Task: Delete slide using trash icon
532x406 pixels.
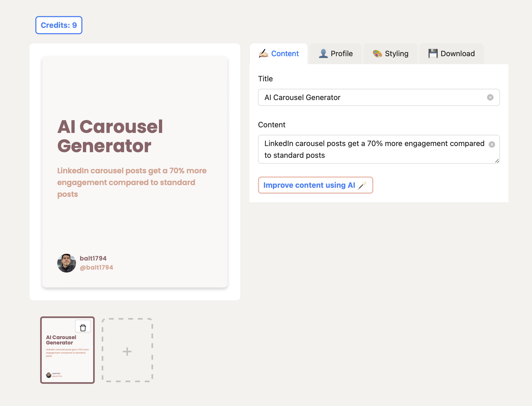Action: 83,327
